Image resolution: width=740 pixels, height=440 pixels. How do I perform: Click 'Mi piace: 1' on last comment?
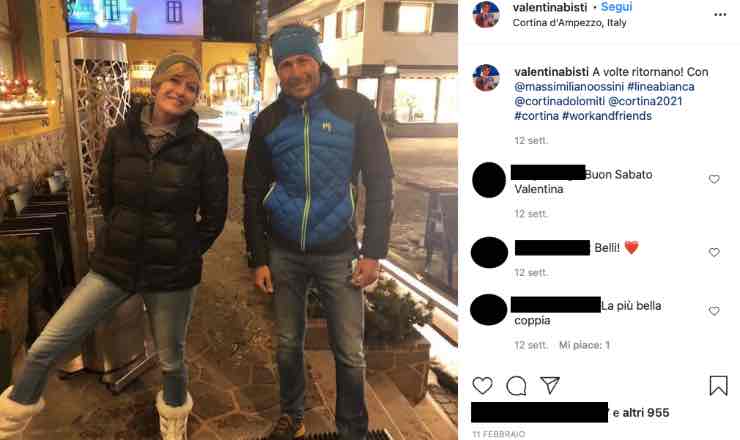tap(584, 345)
